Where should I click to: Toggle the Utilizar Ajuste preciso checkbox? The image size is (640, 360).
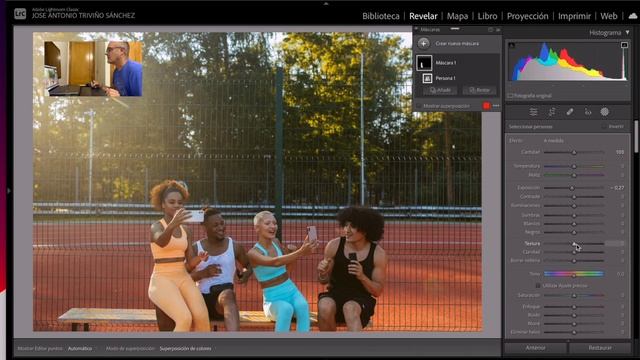point(538,286)
